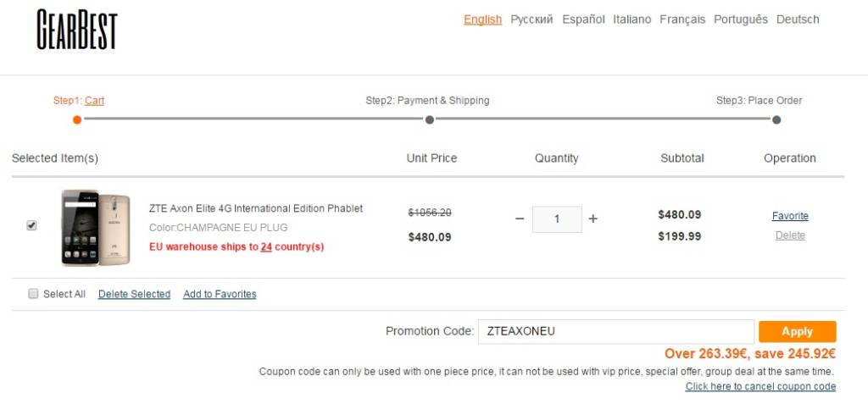
Task: Choose Italiano language option
Action: point(632,19)
